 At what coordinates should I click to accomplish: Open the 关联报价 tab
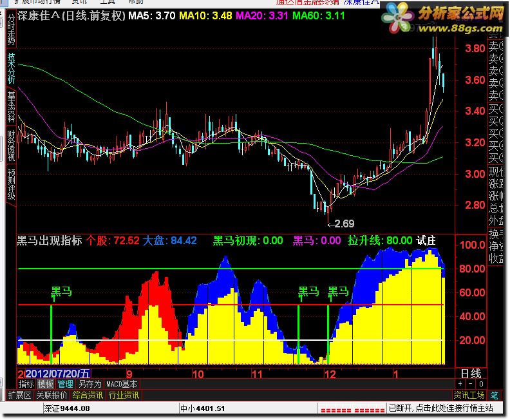click(52, 396)
